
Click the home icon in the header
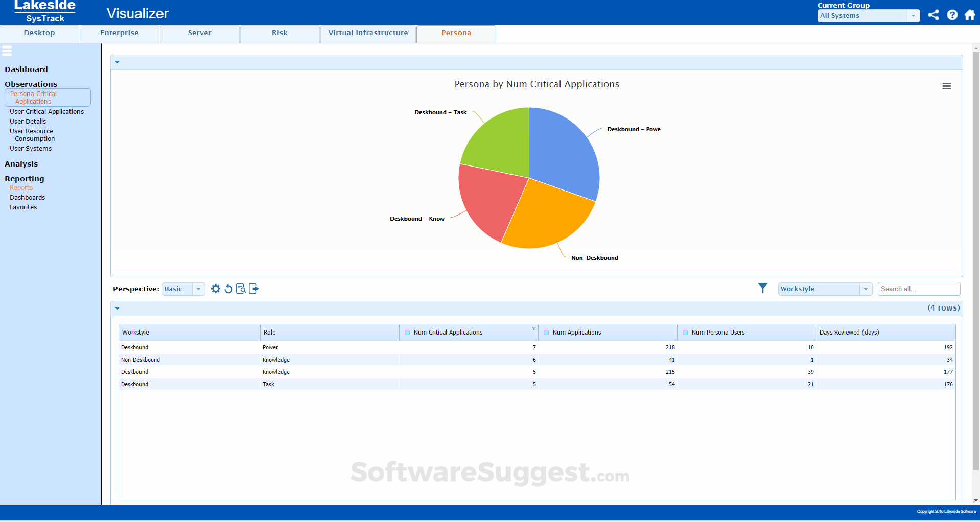coord(969,15)
